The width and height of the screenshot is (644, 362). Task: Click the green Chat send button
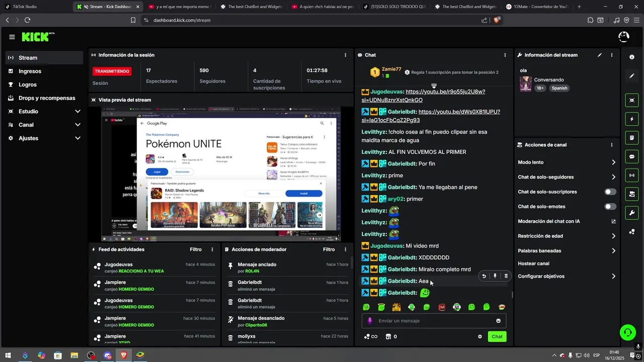tap(497, 337)
